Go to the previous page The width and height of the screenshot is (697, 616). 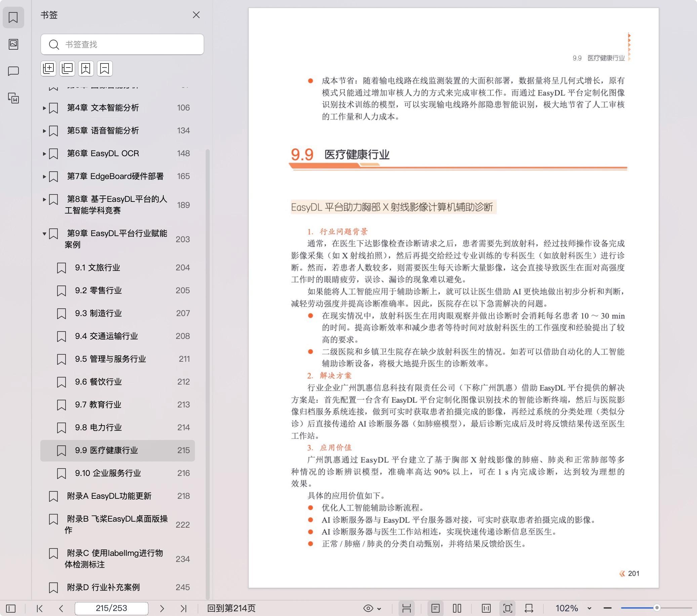tap(61, 608)
